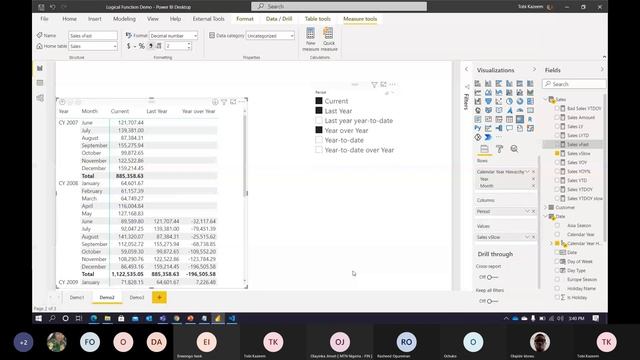Click the get more visuals ellipsis
Image resolution: width=640 pixels, height=360 pixels.
pyautogui.click(x=499, y=137)
